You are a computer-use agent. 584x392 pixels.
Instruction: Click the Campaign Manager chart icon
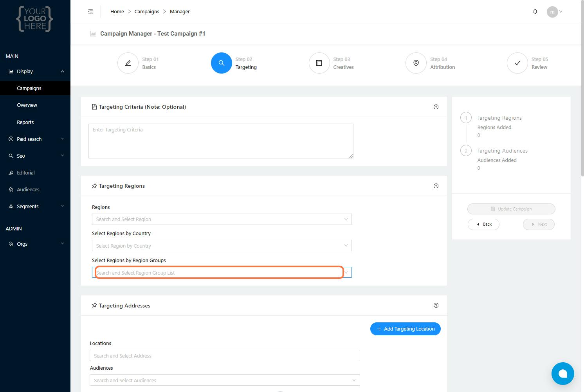tap(93, 34)
